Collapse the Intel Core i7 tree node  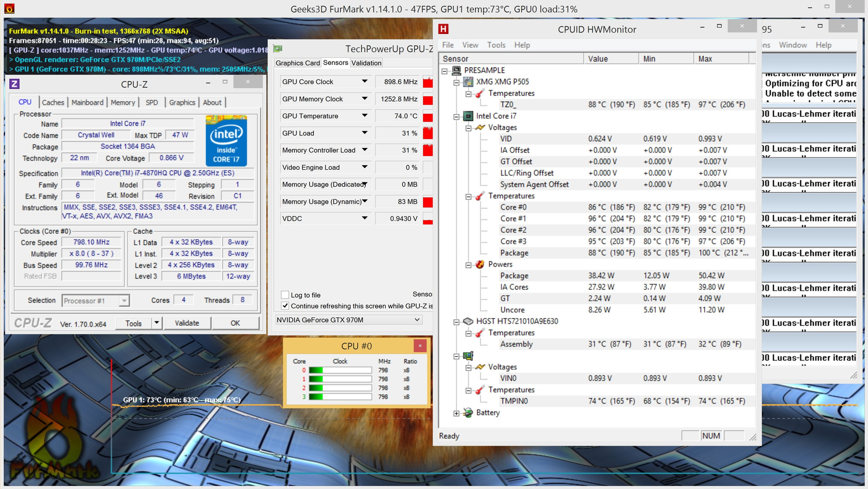(457, 116)
